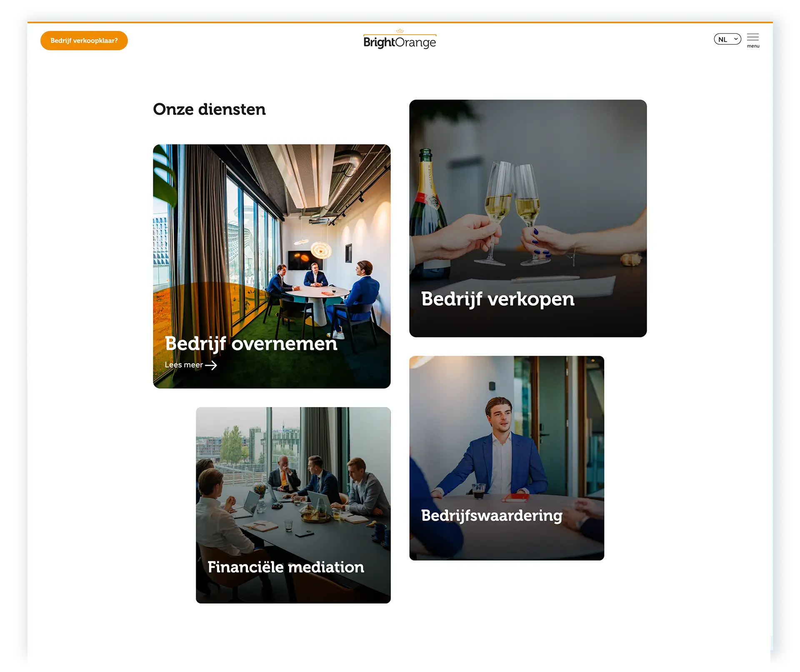Open the hamburger menu icon
The height and width of the screenshot is (672, 800).
click(752, 37)
